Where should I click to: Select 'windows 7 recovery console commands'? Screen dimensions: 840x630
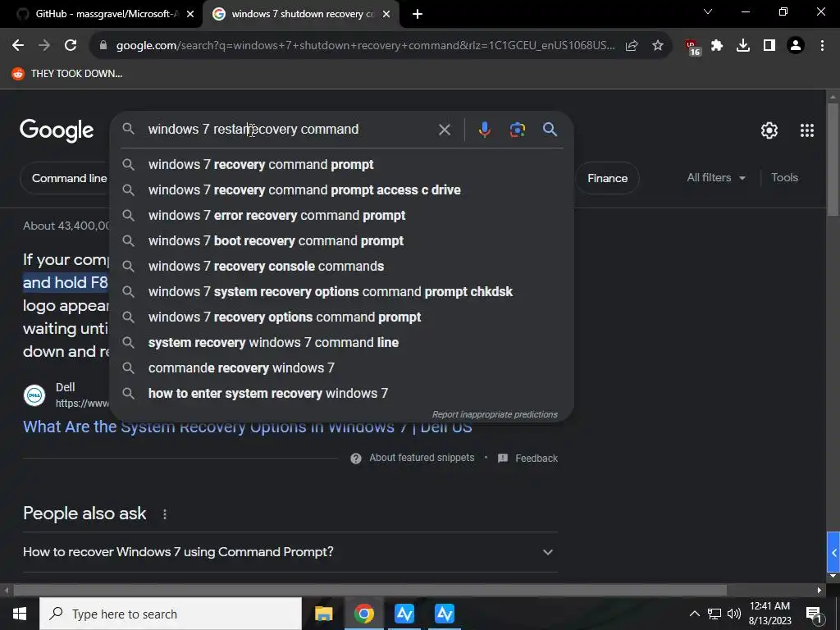tap(341, 267)
